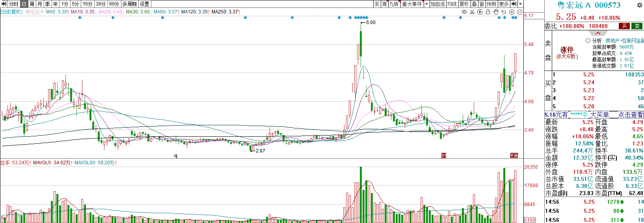Open the 设置 settings button in the period bar
The width and height of the screenshot is (644, 223).
click(x=145, y=4)
